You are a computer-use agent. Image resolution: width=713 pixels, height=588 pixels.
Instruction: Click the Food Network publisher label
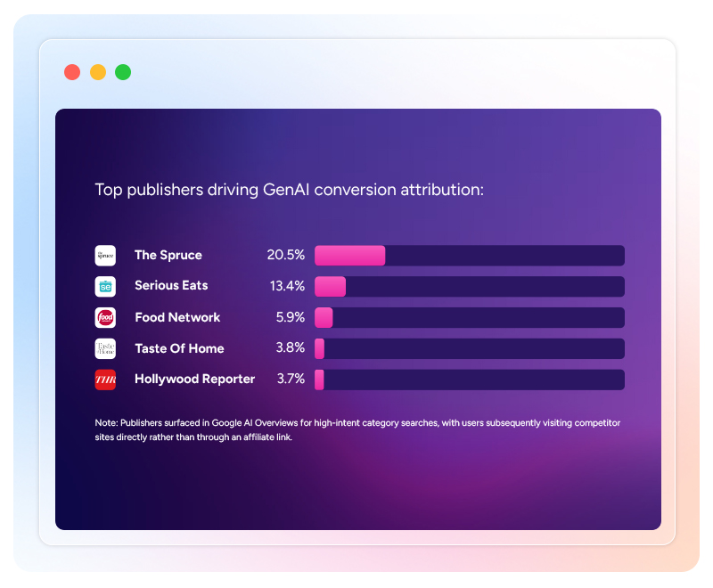click(177, 317)
